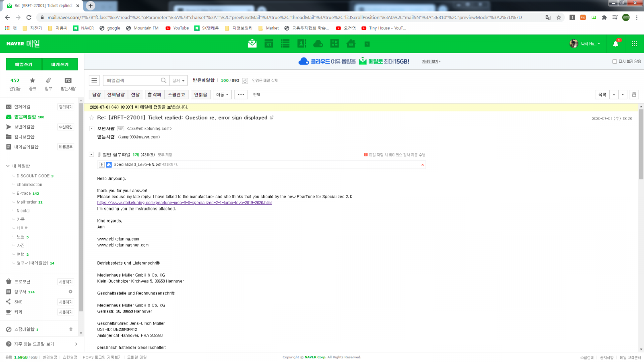
Task: Print the mail with printer icon
Action: 634,95
